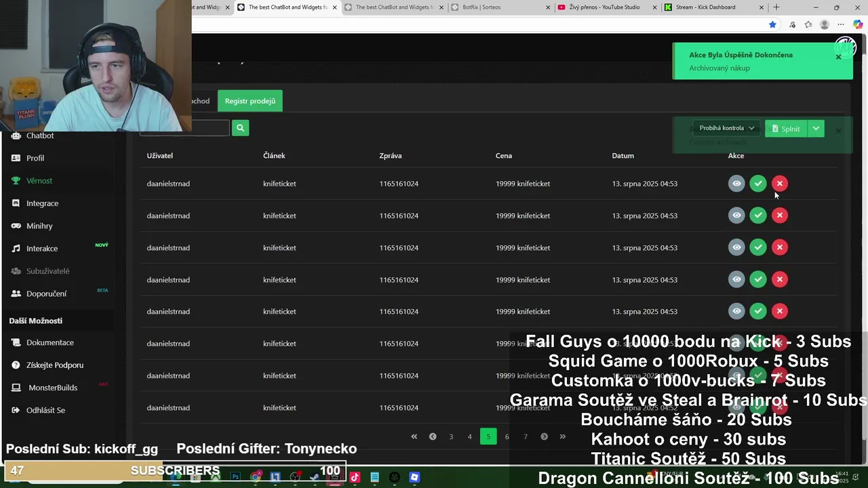Jump to last page of pagination
Image resolution: width=868 pixels, height=488 pixels.
click(x=562, y=436)
